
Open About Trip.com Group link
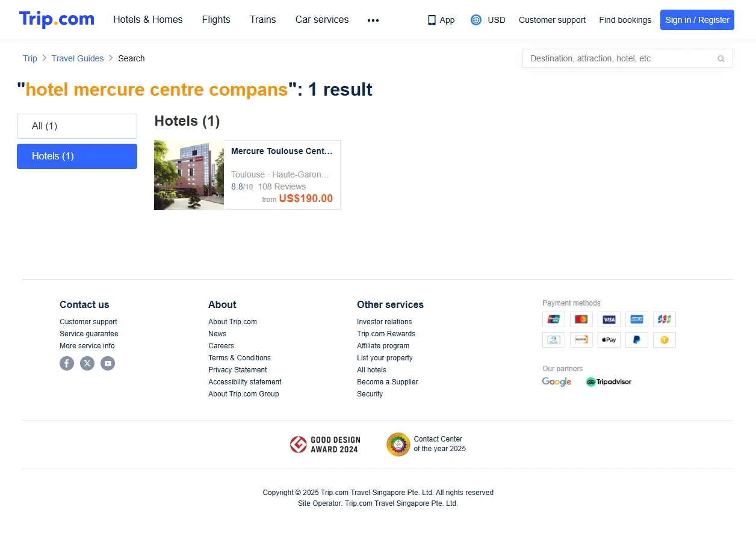coord(244,394)
